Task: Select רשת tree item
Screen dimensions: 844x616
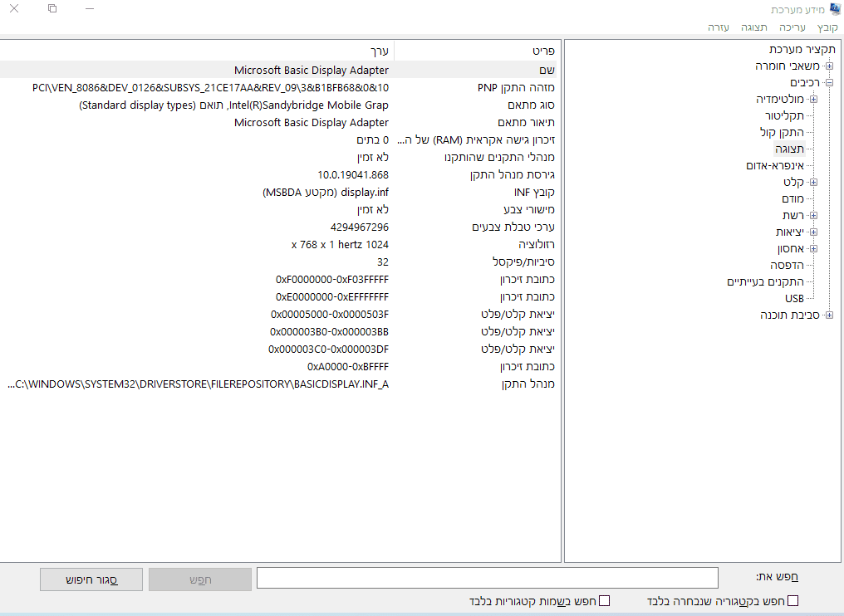Action: [793, 216]
